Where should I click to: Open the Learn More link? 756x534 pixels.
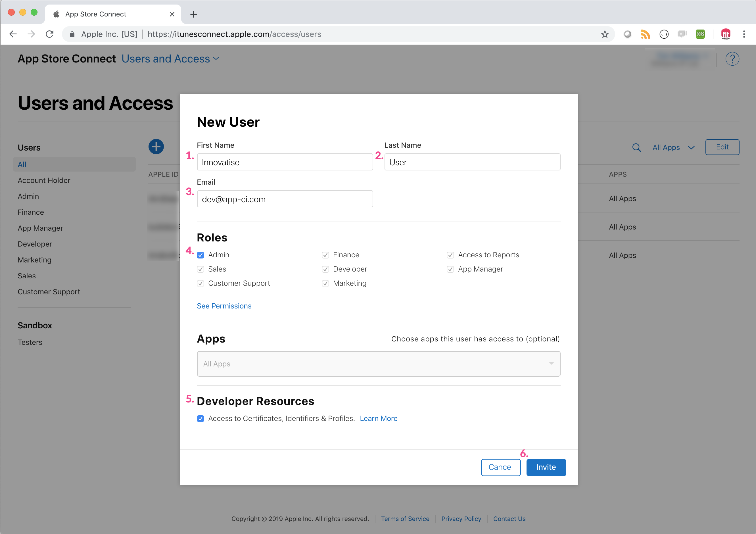pos(379,418)
